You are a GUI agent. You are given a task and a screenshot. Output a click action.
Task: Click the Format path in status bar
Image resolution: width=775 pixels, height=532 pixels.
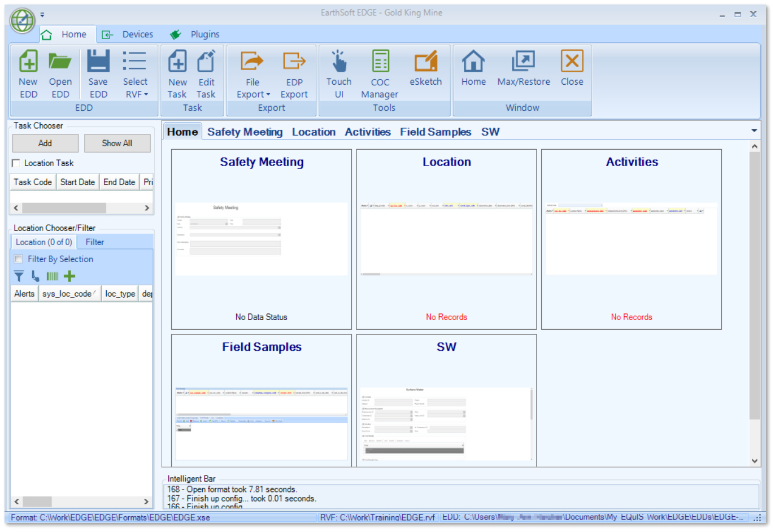[111, 517]
